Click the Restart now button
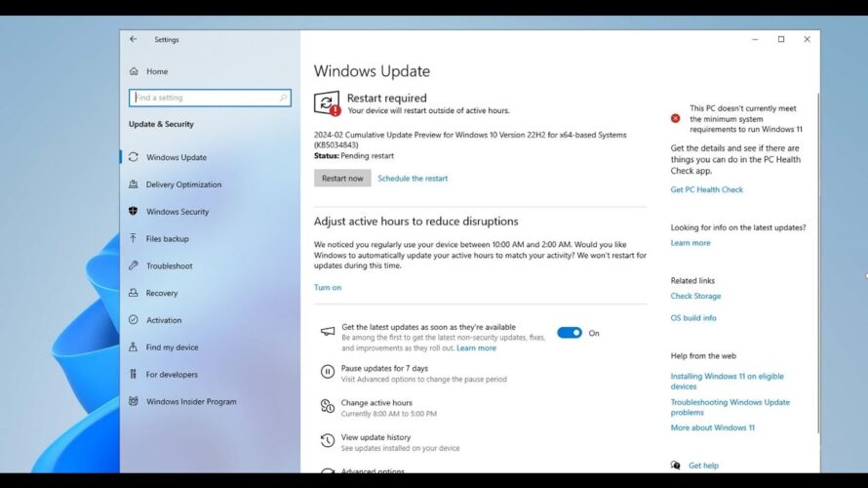Screen dimensions: 868x488 [x=342, y=179]
